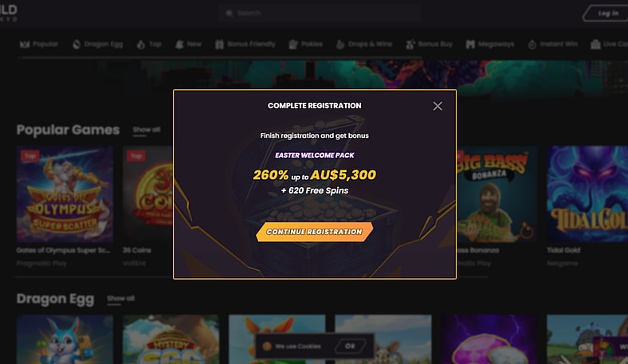Open Drops & Wins category icon
This screenshot has height=364, width=628.
340,45
